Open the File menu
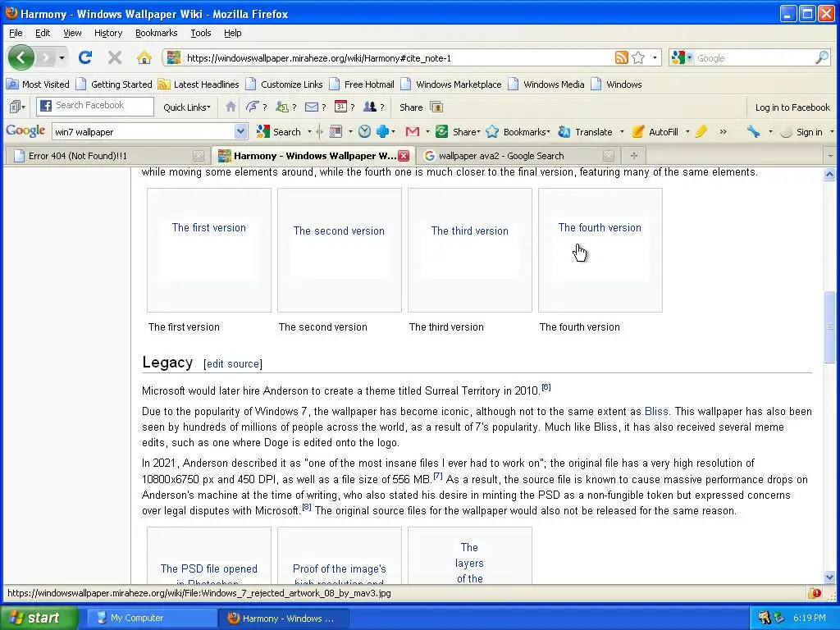Screen dimensions: 840x630 click(16, 33)
